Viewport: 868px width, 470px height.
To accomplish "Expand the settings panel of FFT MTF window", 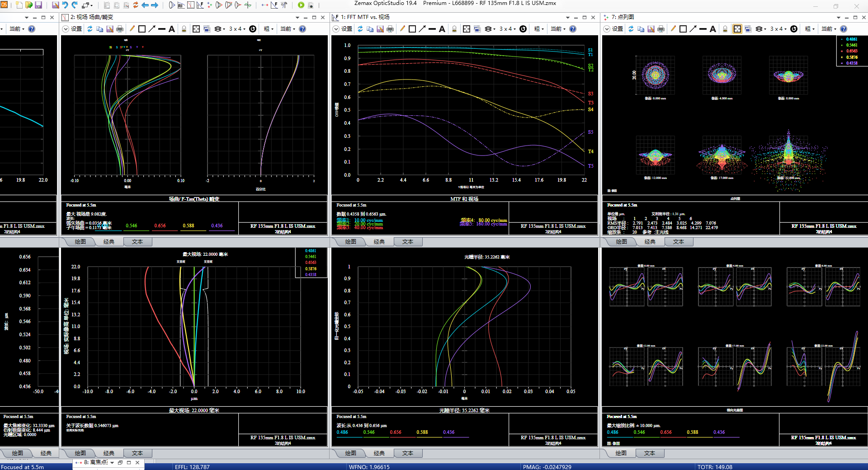I will click(x=336, y=29).
